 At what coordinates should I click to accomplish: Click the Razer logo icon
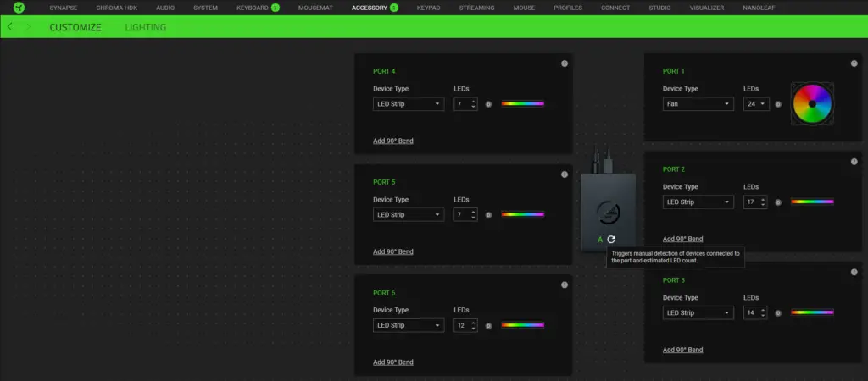pyautogui.click(x=19, y=8)
